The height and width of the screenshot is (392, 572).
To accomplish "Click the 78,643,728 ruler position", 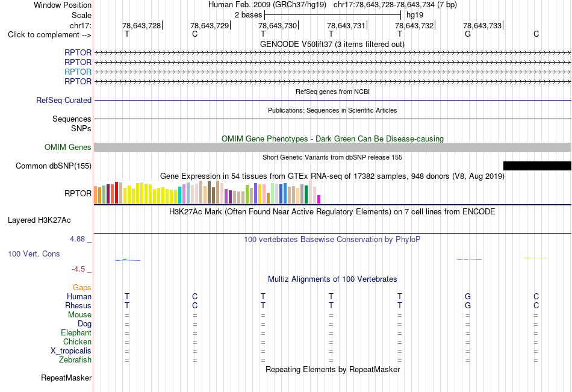I will pyautogui.click(x=141, y=25).
